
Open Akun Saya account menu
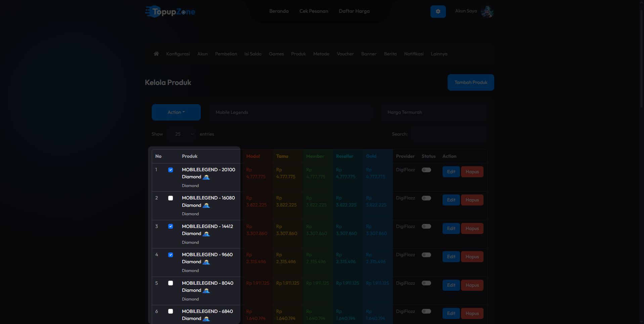pos(466,11)
